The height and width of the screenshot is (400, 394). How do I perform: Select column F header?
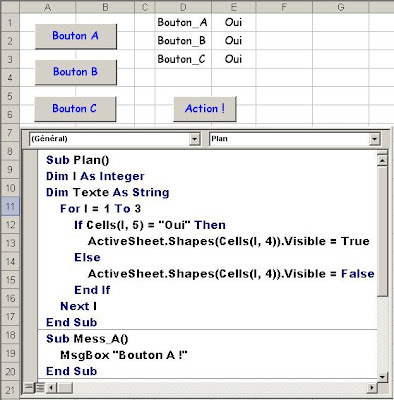click(284, 7)
